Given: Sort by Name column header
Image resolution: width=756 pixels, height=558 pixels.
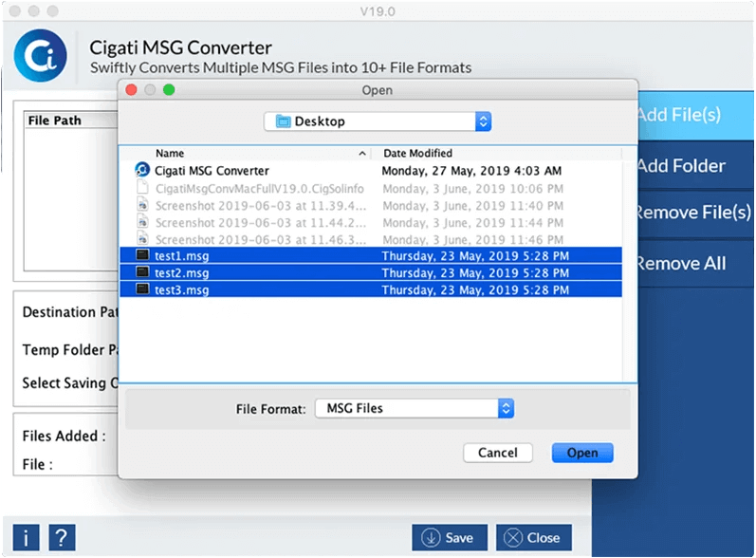Looking at the screenshot, I should coord(170,154).
